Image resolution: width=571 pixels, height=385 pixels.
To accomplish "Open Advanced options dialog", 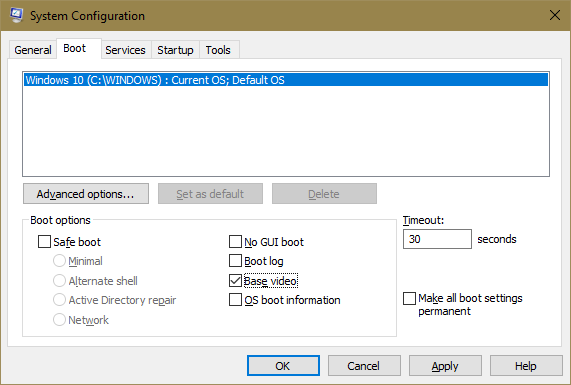I will (86, 194).
